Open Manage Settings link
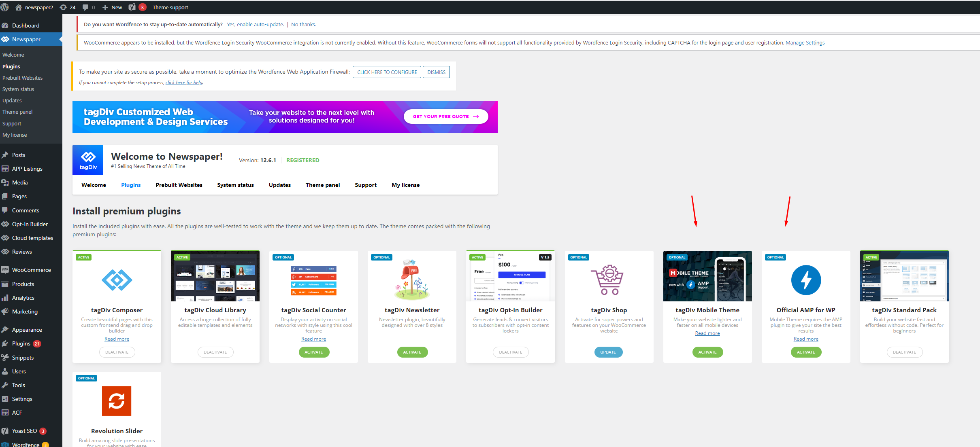The image size is (980, 447). (805, 42)
